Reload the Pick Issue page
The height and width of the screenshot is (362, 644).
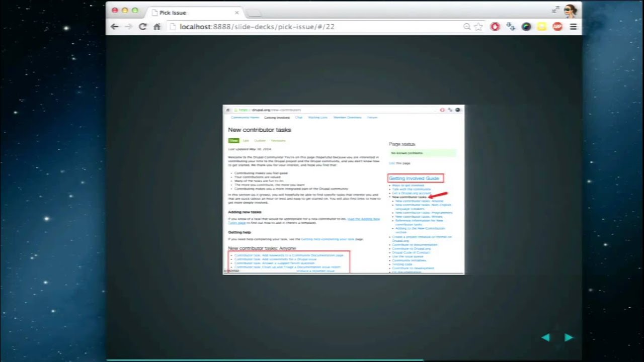pyautogui.click(x=142, y=27)
